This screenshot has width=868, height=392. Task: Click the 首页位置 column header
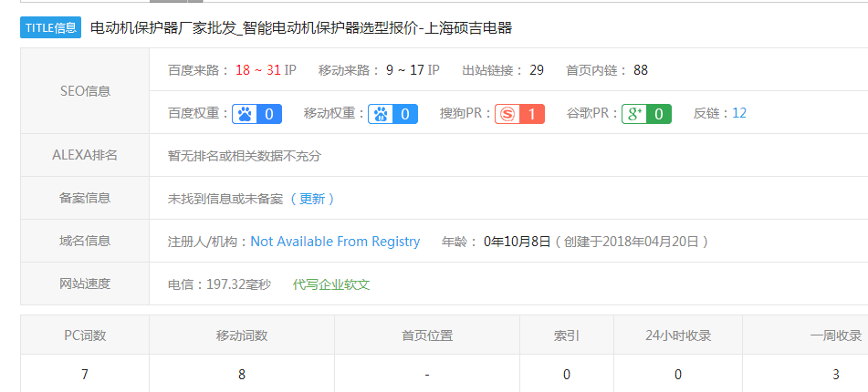click(427, 335)
